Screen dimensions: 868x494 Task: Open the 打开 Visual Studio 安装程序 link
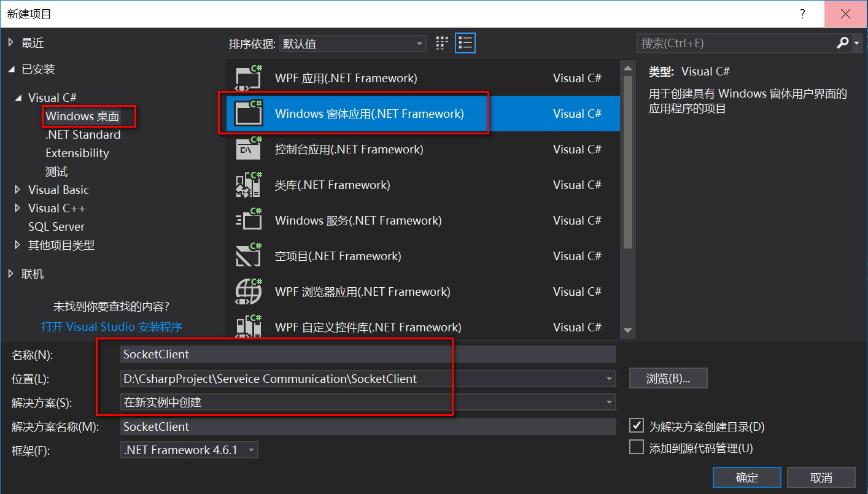(x=112, y=326)
